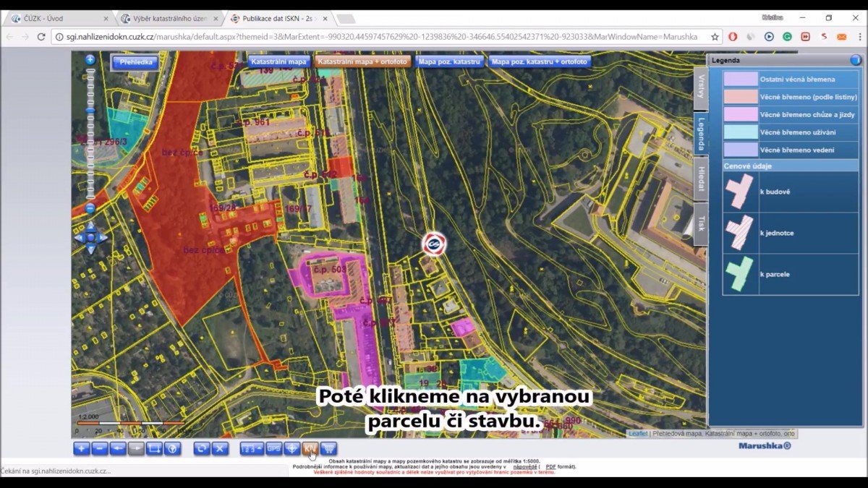Click the 'k parcele' legend symbol

coord(741,273)
